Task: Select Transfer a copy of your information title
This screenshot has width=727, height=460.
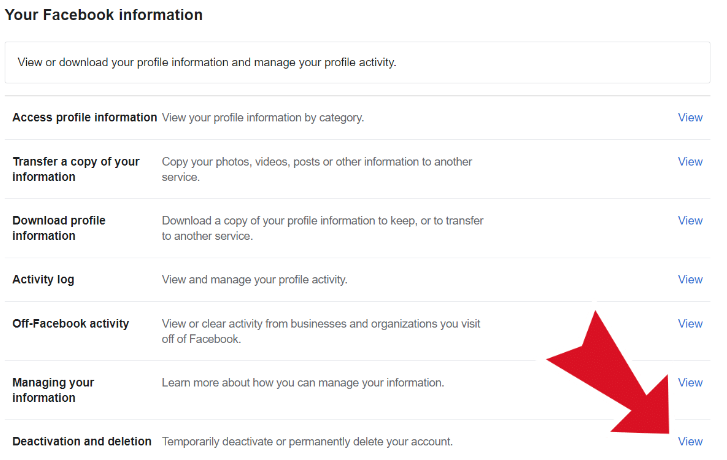Action: click(76, 169)
